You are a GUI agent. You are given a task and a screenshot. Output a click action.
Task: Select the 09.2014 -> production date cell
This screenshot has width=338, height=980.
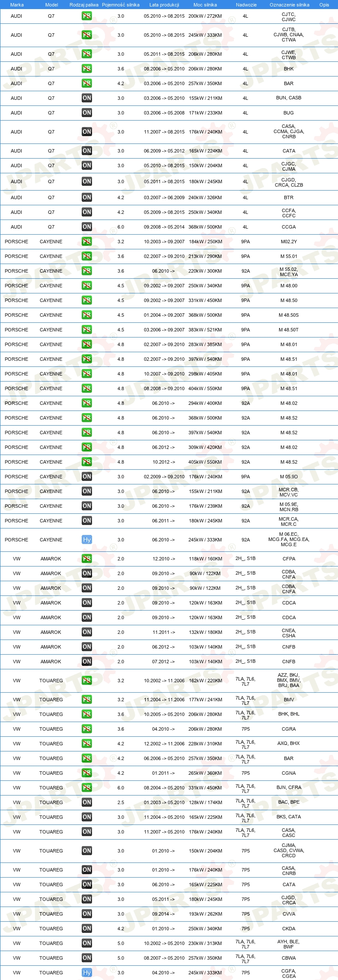pos(163,914)
